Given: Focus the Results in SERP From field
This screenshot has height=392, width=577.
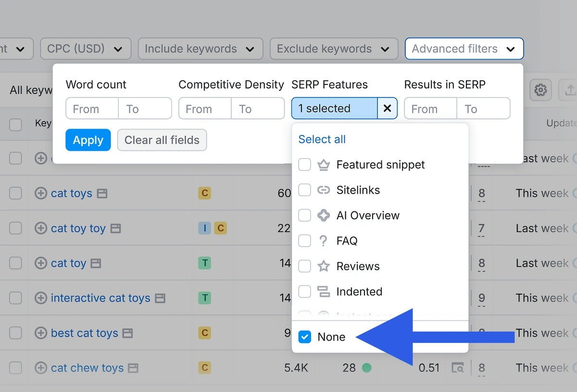Looking at the screenshot, I should 431,109.
